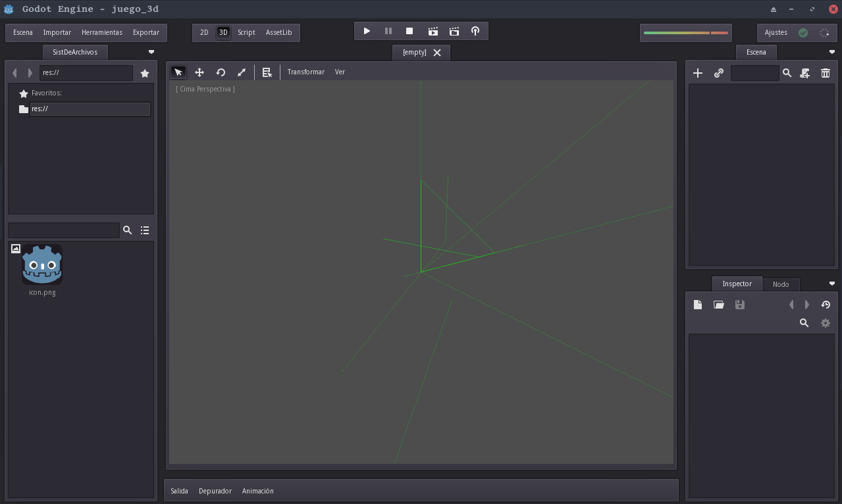
Task: Open Inspector gear options
Action: click(826, 323)
